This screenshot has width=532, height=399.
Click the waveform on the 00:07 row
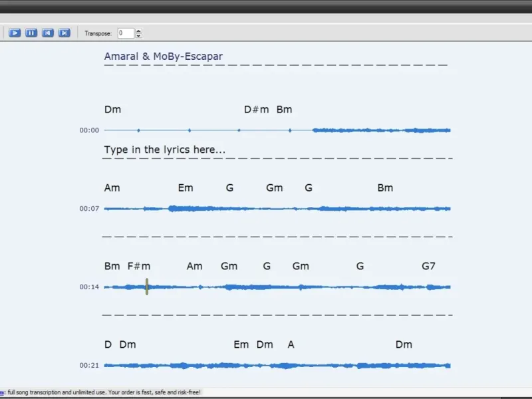click(277, 209)
